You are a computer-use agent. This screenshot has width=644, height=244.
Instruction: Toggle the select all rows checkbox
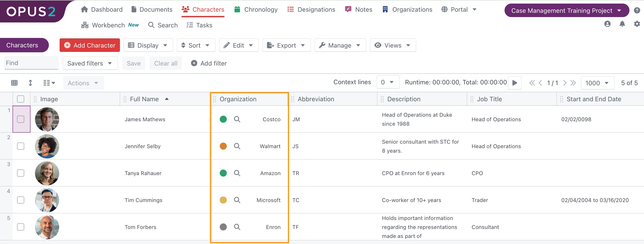coord(21,99)
